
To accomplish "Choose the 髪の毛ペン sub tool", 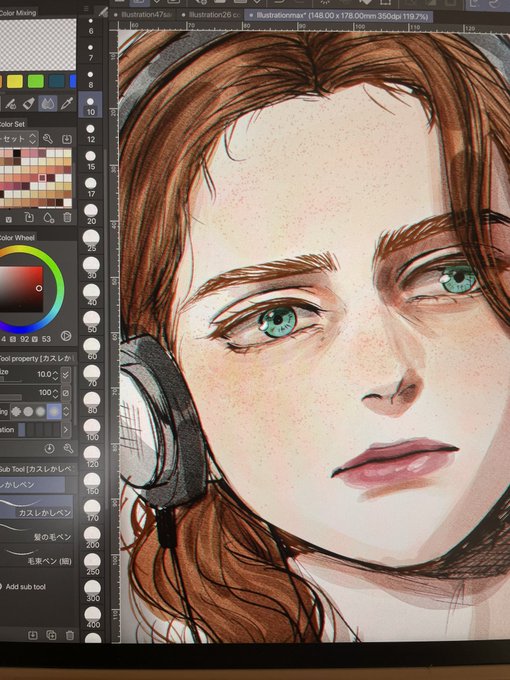I will [x=36, y=533].
